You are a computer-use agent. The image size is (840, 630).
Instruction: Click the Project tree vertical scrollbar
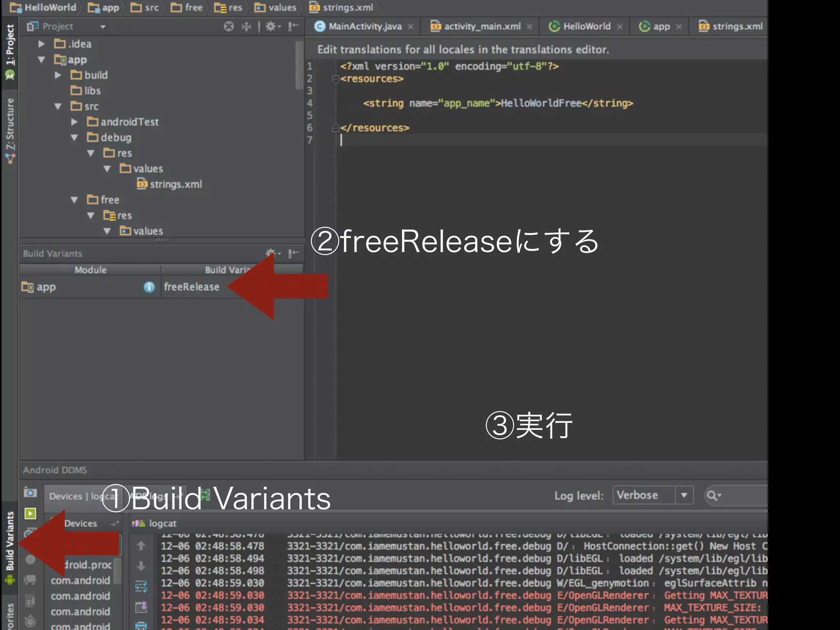[300, 66]
